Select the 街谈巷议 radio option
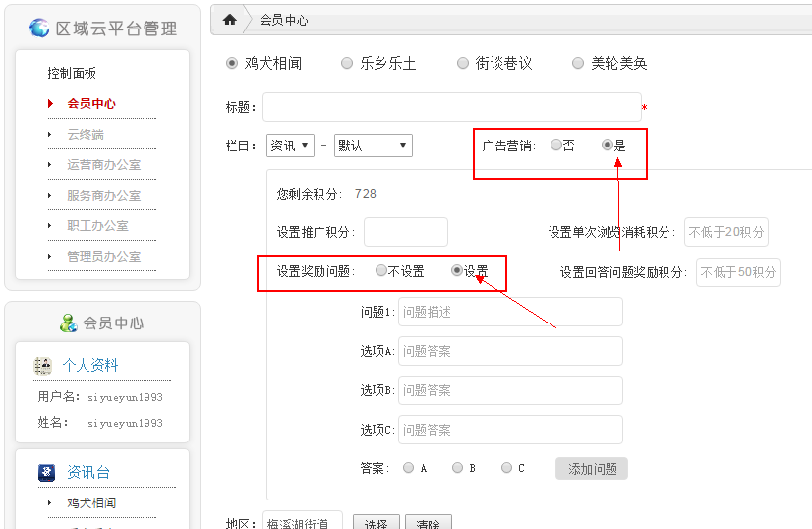This screenshot has width=812, height=529. tap(462, 63)
